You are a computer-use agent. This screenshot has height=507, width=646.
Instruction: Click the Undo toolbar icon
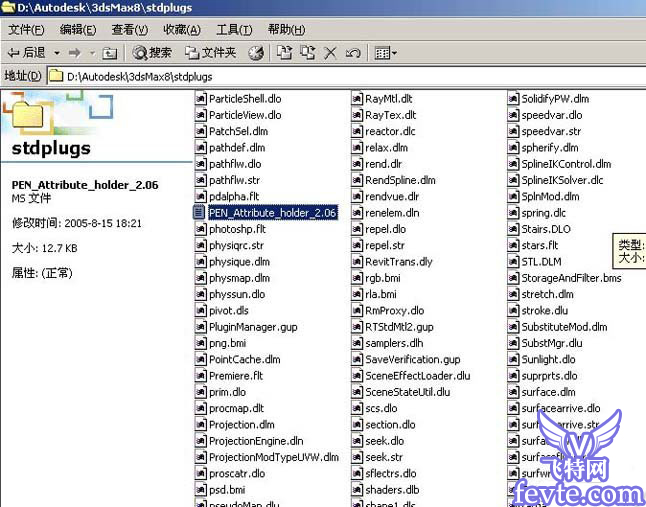click(353, 53)
